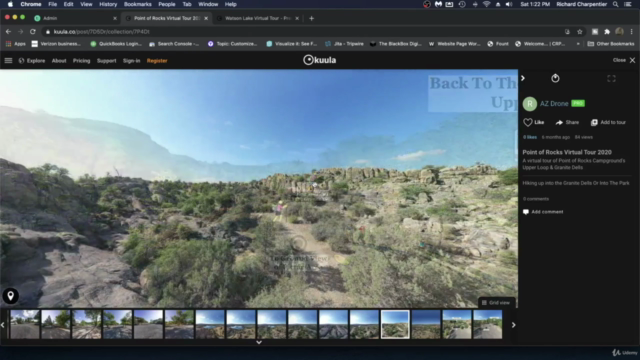Viewport: 640px width, 360px height.
Task: Click the Kuula logo
Action: (320, 60)
